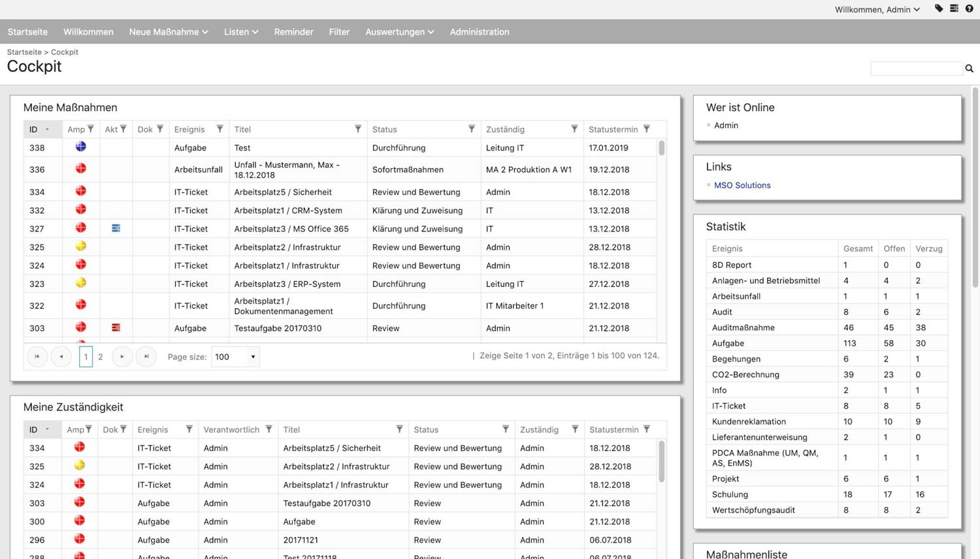The image size is (980, 559).
Task: Click the red activity icon in row 303
Action: pyautogui.click(x=116, y=328)
